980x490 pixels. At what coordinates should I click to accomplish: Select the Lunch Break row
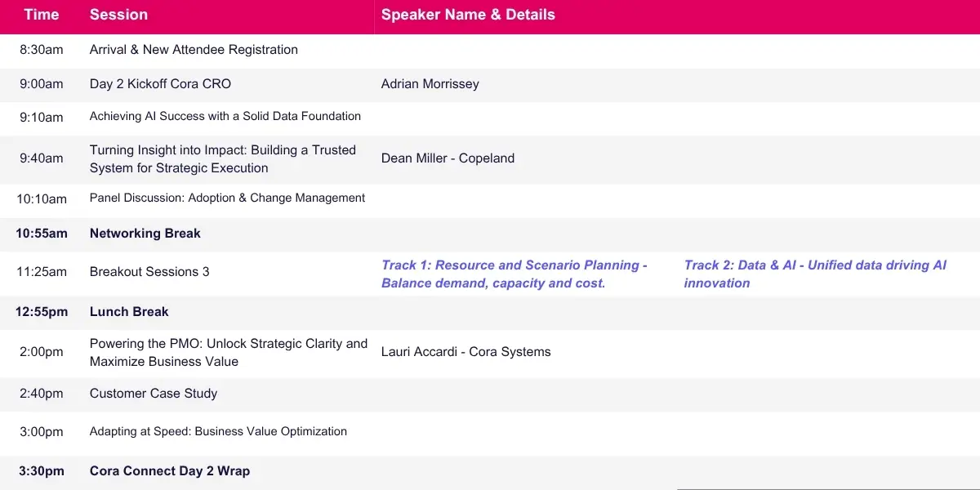pos(129,312)
